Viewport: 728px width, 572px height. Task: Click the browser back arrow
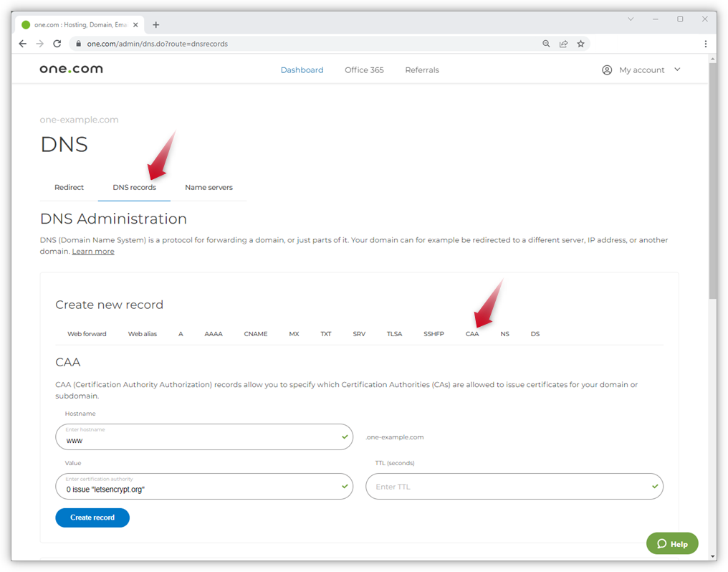(22, 44)
